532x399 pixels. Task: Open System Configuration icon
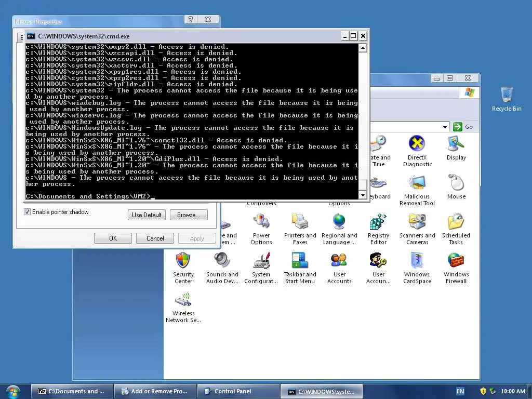[x=261, y=268]
